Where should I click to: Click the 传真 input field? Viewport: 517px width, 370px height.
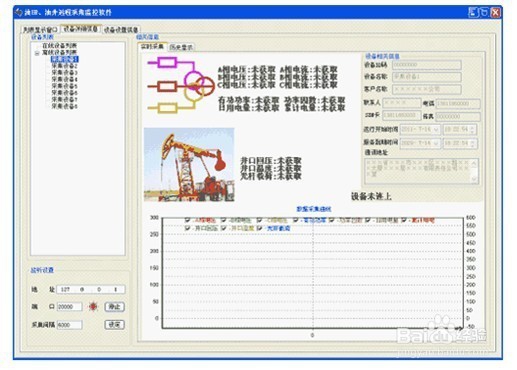click(x=458, y=116)
